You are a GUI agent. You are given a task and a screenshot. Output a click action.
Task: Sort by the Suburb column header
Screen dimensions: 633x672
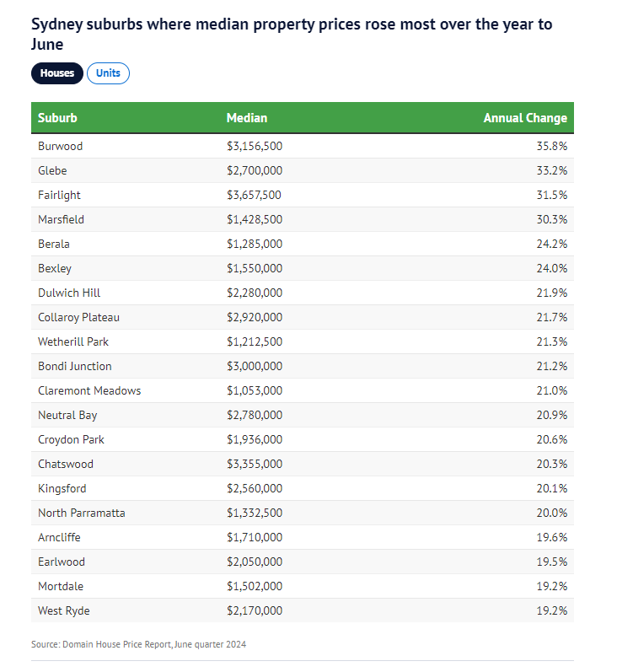[x=57, y=118]
